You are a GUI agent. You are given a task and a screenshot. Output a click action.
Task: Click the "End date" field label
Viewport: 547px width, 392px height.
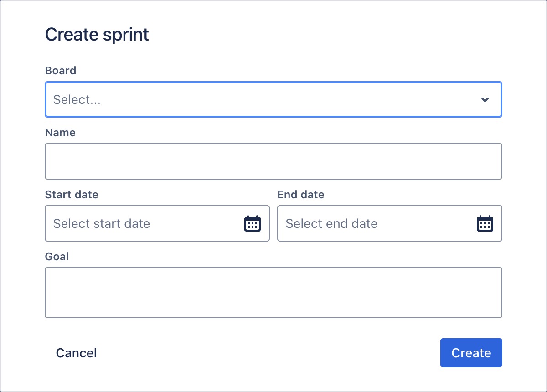(301, 195)
